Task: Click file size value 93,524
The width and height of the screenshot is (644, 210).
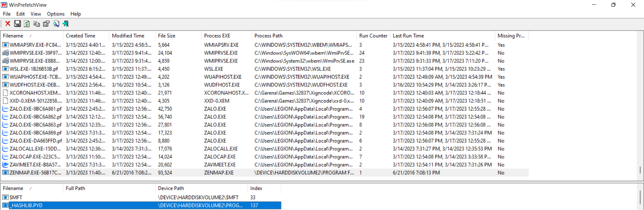Action: [x=165, y=173]
